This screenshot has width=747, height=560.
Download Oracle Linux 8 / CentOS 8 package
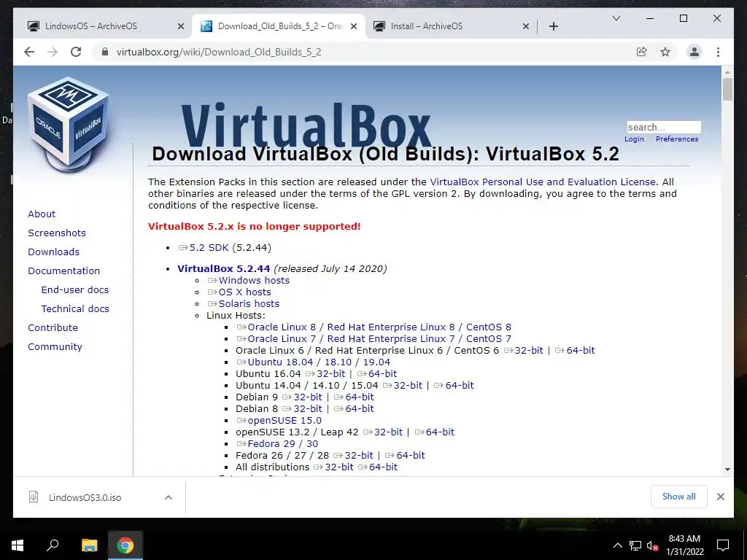(374, 327)
